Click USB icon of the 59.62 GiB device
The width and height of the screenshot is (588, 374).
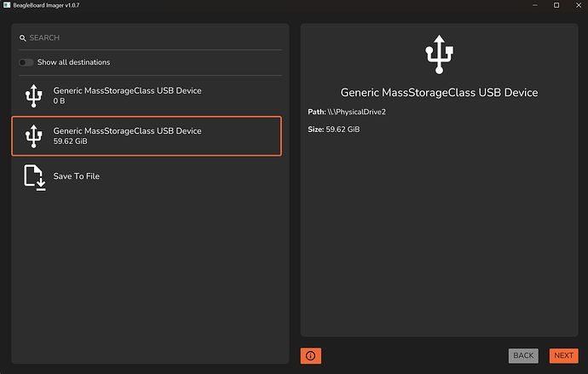34,136
